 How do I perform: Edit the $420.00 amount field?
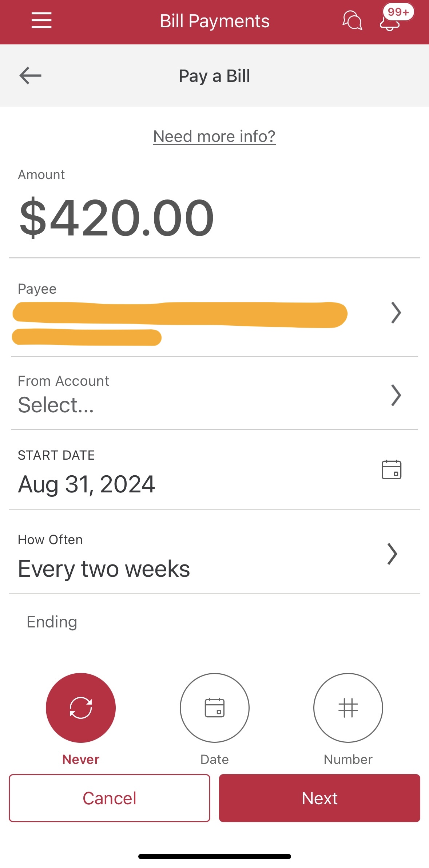pyautogui.click(x=117, y=217)
